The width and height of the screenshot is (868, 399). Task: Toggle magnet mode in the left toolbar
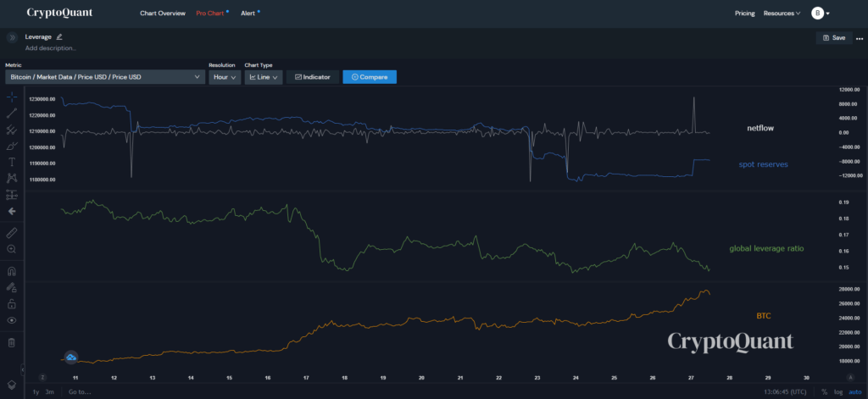tap(12, 272)
